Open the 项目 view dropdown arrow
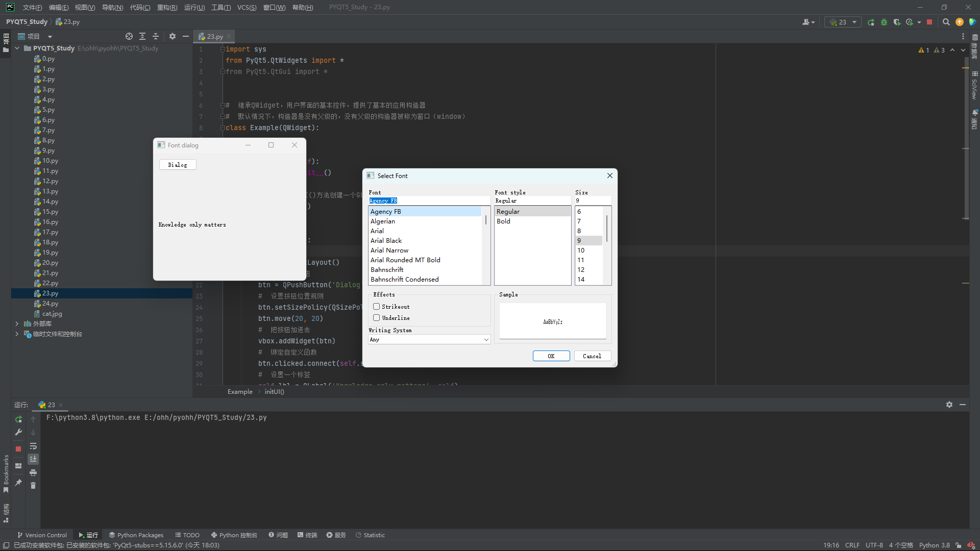980x551 pixels. click(50, 37)
